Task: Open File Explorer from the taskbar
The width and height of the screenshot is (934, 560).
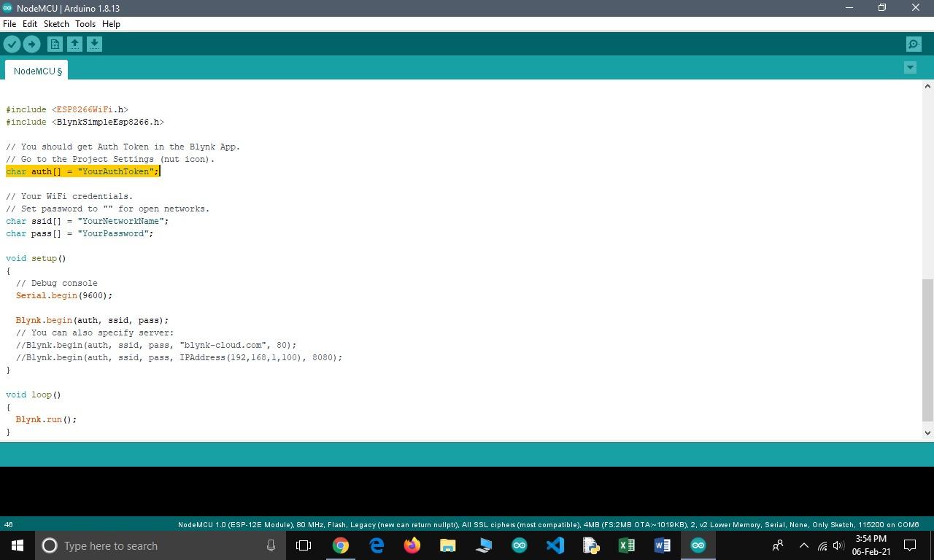Action: (448, 545)
